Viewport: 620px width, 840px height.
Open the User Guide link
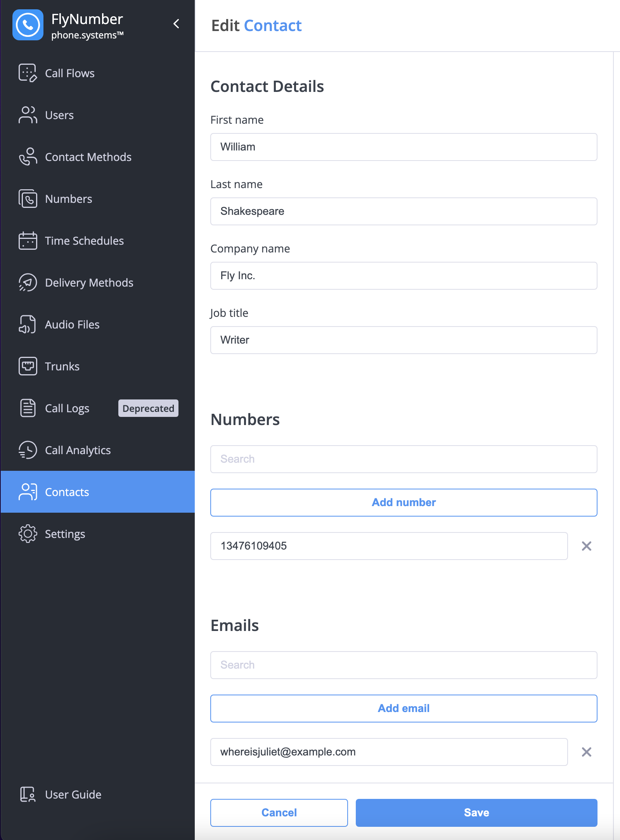[73, 795]
